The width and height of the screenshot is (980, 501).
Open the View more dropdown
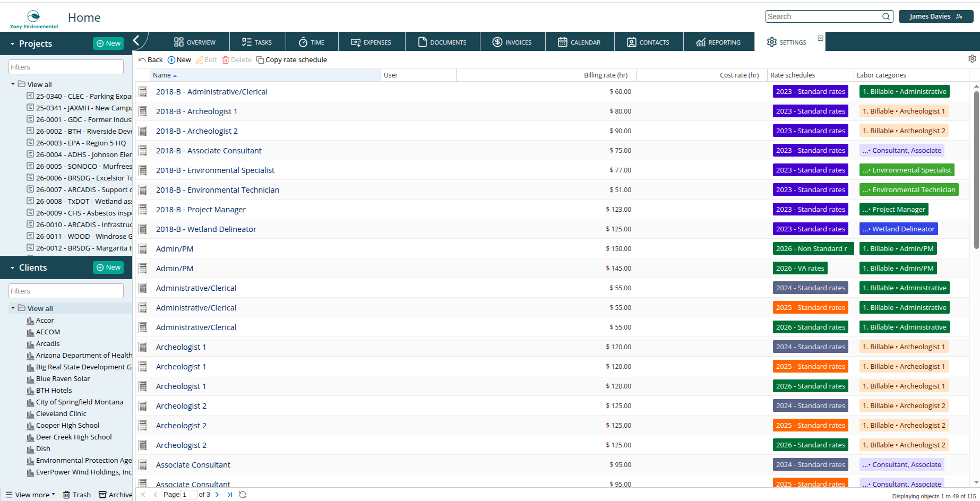click(30, 495)
